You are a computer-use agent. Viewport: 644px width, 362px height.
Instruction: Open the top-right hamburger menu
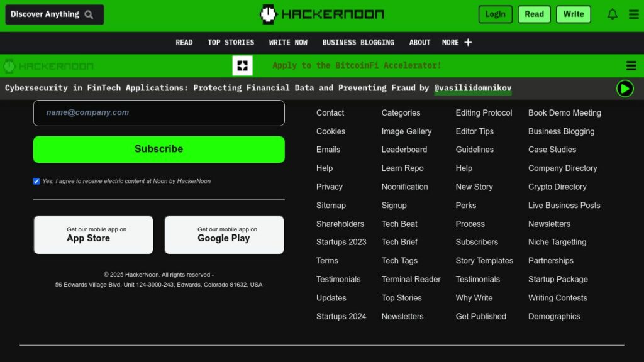[634, 14]
